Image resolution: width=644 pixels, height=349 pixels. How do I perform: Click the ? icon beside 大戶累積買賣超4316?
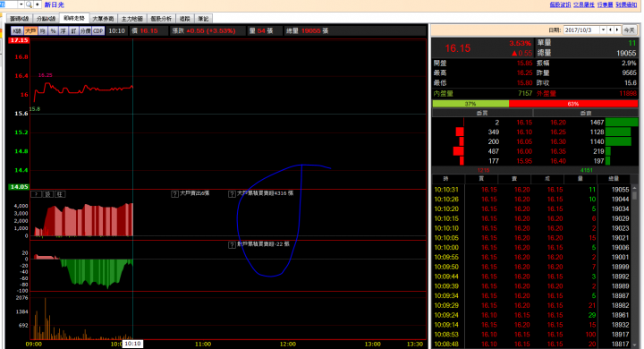(232, 194)
